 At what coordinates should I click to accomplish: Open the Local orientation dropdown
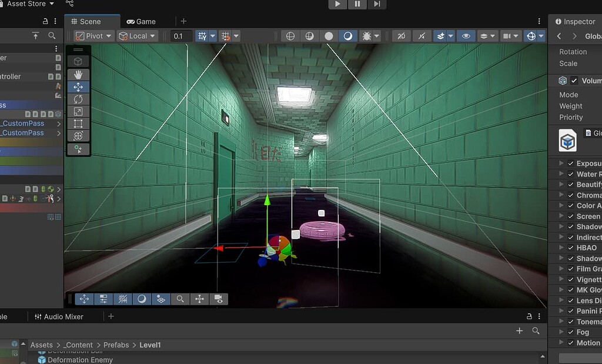click(137, 36)
